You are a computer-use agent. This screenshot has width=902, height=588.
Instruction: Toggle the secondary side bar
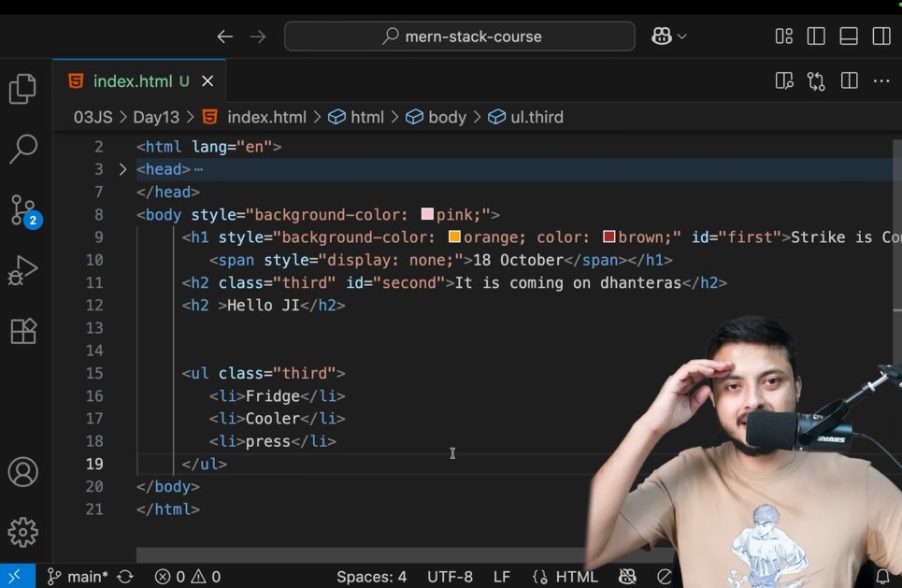click(x=881, y=36)
